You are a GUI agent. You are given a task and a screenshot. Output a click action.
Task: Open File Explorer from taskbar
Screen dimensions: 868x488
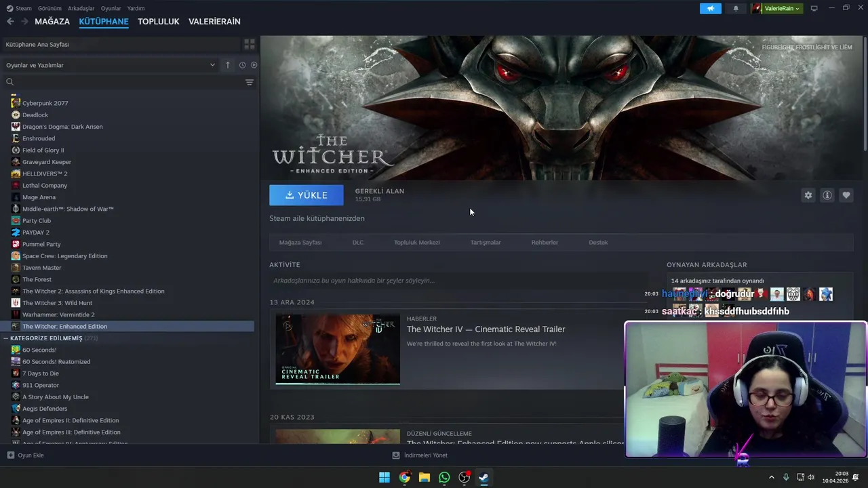(x=425, y=477)
